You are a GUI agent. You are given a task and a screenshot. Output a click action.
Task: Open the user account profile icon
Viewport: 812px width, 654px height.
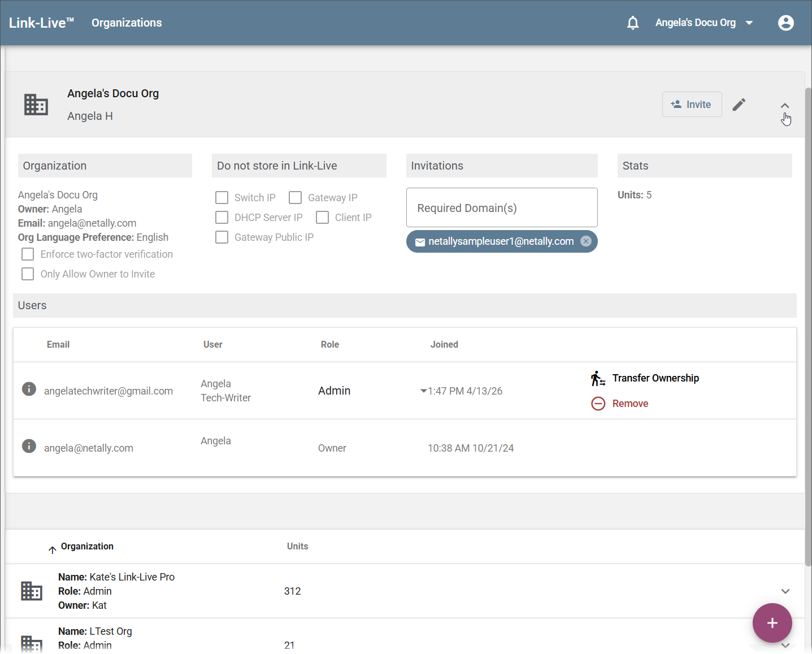click(x=786, y=23)
